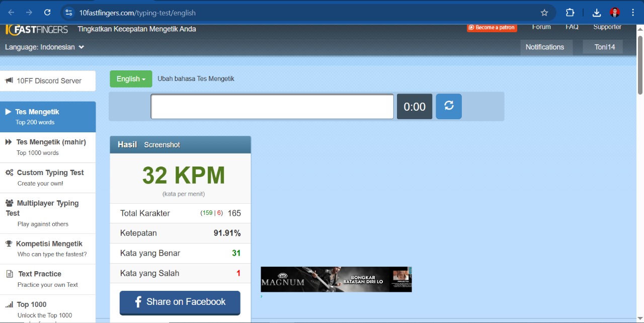
Task: Open Chrome three-dot menu
Action: [632, 13]
